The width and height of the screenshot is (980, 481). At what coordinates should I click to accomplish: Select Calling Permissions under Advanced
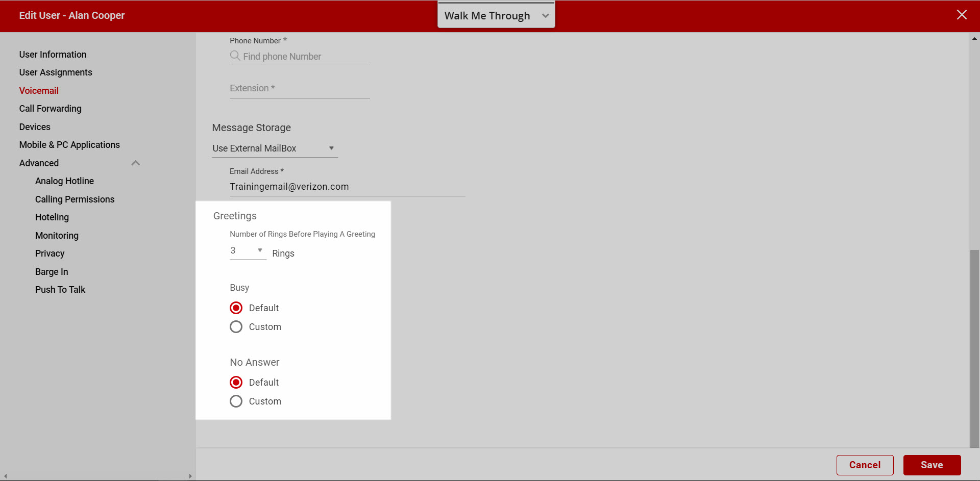pyautogui.click(x=75, y=199)
